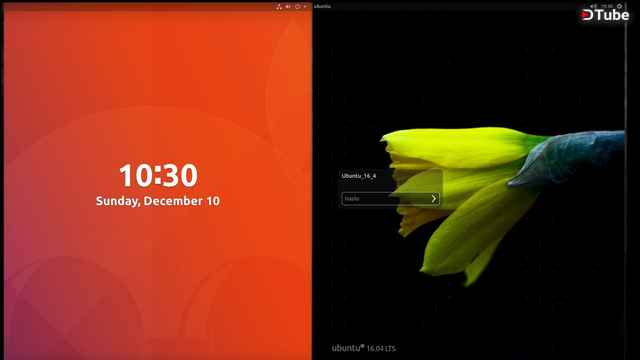
Task: Click the Sunday, December 10 date
Action: [x=158, y=201]
